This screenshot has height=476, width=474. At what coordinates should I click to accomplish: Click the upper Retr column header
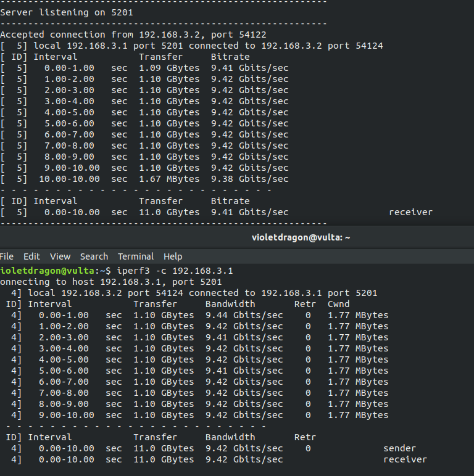point(305,304)
